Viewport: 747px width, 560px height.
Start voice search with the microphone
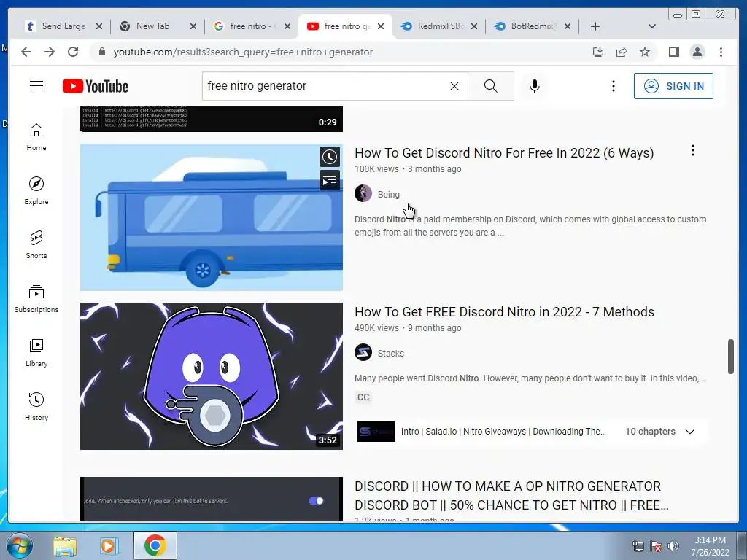pyautogui.click(x=535, y=86)
